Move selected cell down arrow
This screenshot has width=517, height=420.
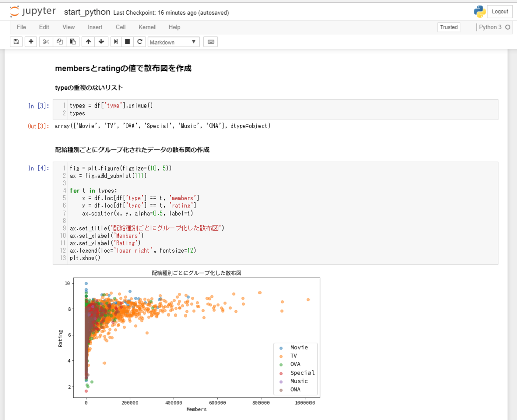101,42
